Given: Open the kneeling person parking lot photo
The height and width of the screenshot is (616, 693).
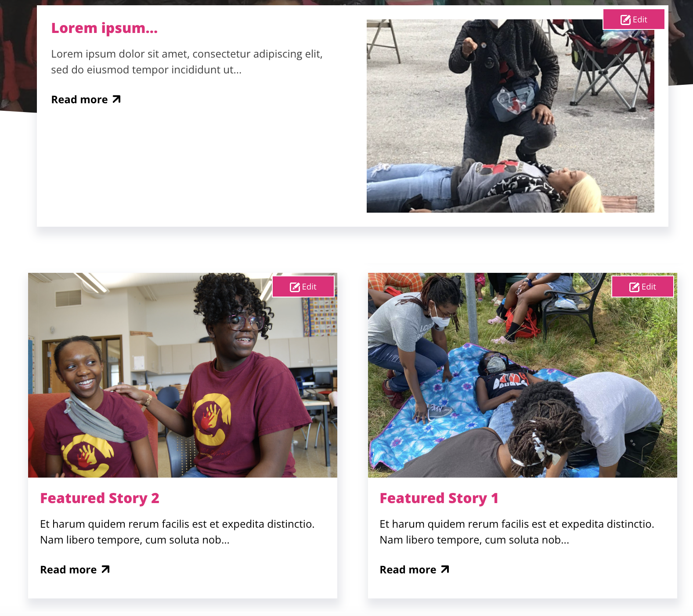Looking at the screenshot, I should pos(510,116).
